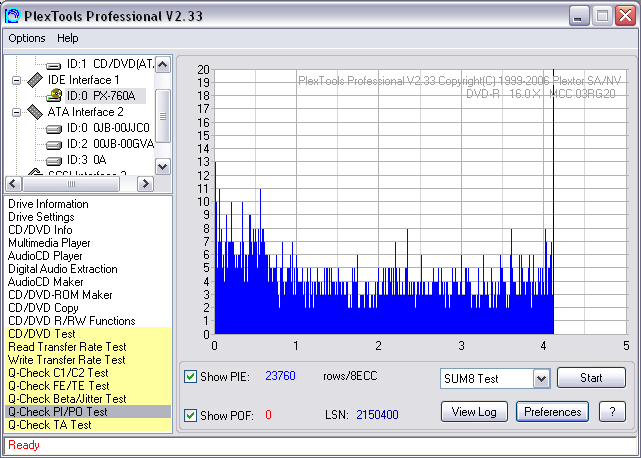
Task: Collapse the IDE Interface 1 node
Action: click(16, 80)
